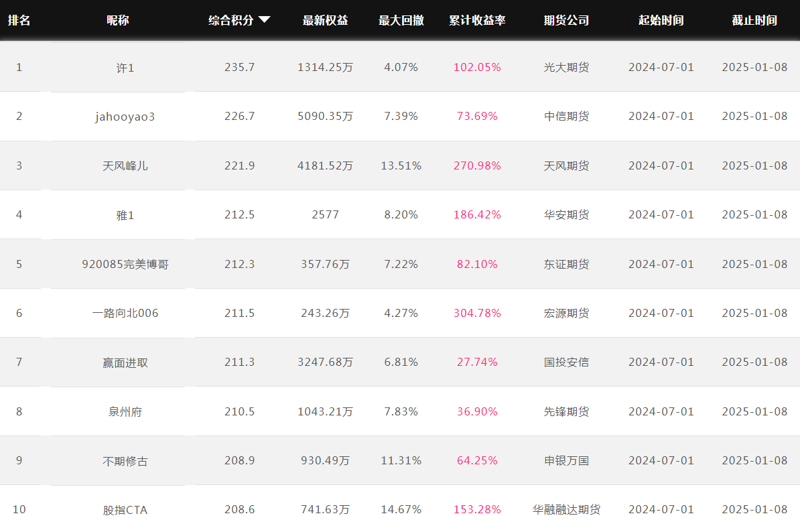Select score 210.5 in 泉州府 row

pyautogui.click(x=239, y=411)
